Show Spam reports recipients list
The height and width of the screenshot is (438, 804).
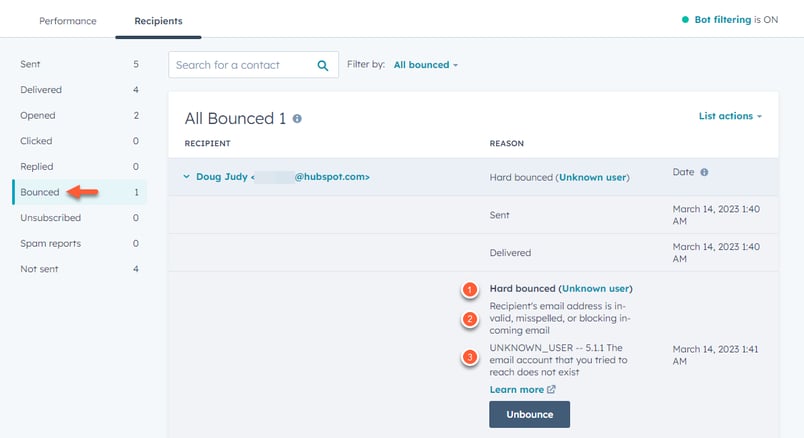[x=50, y=243]
